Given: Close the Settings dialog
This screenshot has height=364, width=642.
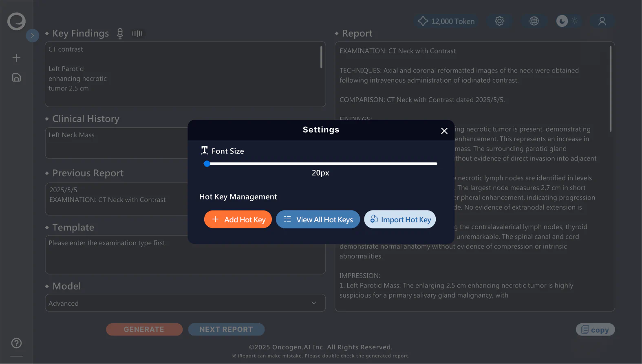Looking at the screenshot, I should click(x=444, y=131).
